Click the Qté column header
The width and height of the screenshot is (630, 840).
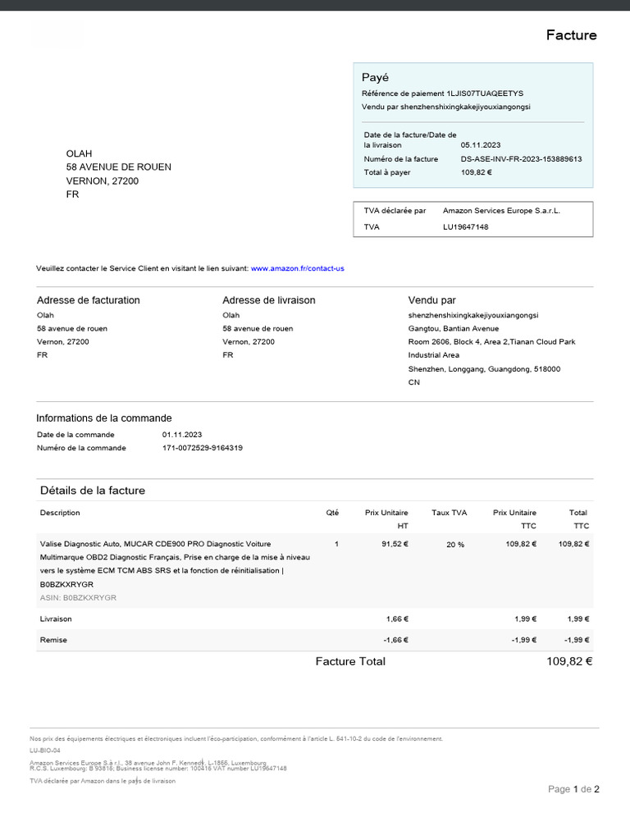(x=332, y=513)
